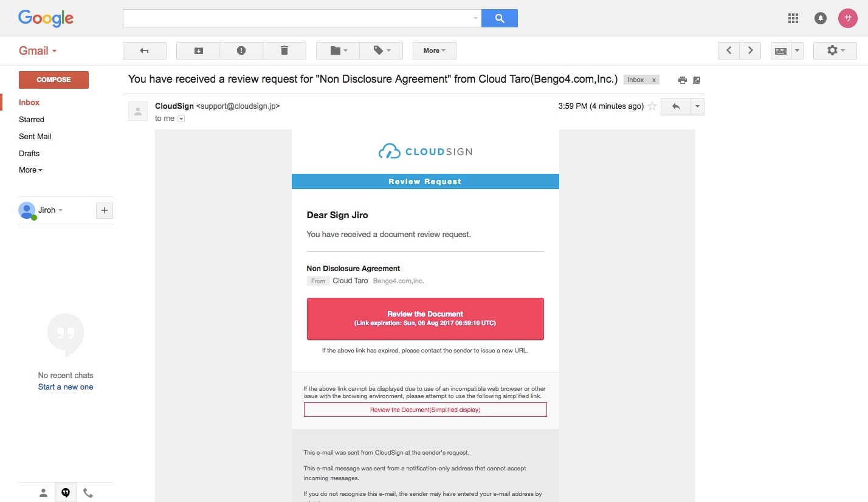This screenshot has height=502, width=868.
Task: Click 'Cloud Taro' sender name in email
Action: [x=350, y=281]
